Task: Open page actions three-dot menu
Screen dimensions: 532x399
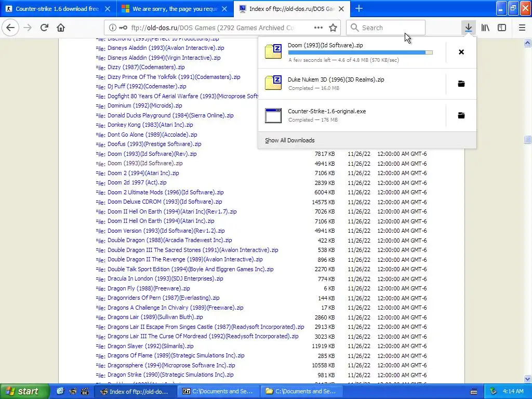Action: click(x=318, y=28)
